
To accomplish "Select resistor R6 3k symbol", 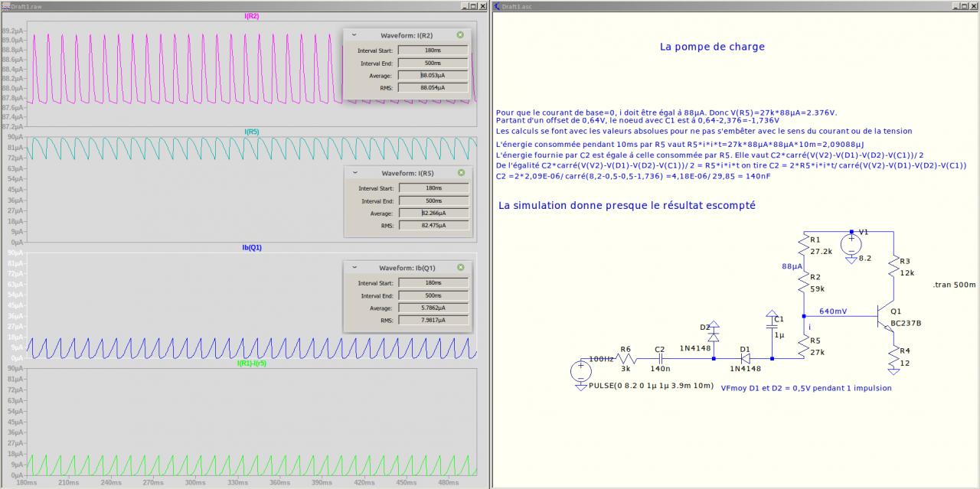I will [x=626, y=357].
